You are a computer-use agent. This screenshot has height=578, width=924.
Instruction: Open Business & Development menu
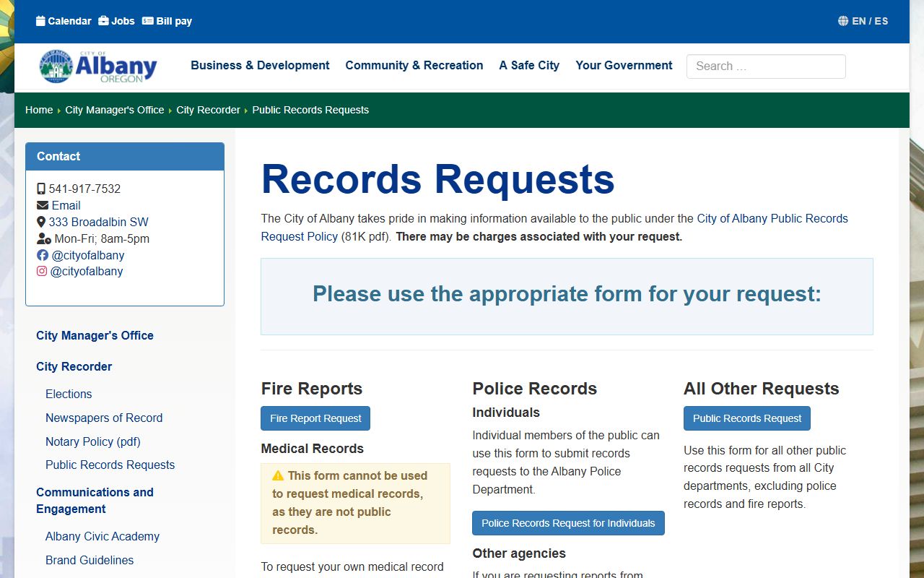coord(260,65)
